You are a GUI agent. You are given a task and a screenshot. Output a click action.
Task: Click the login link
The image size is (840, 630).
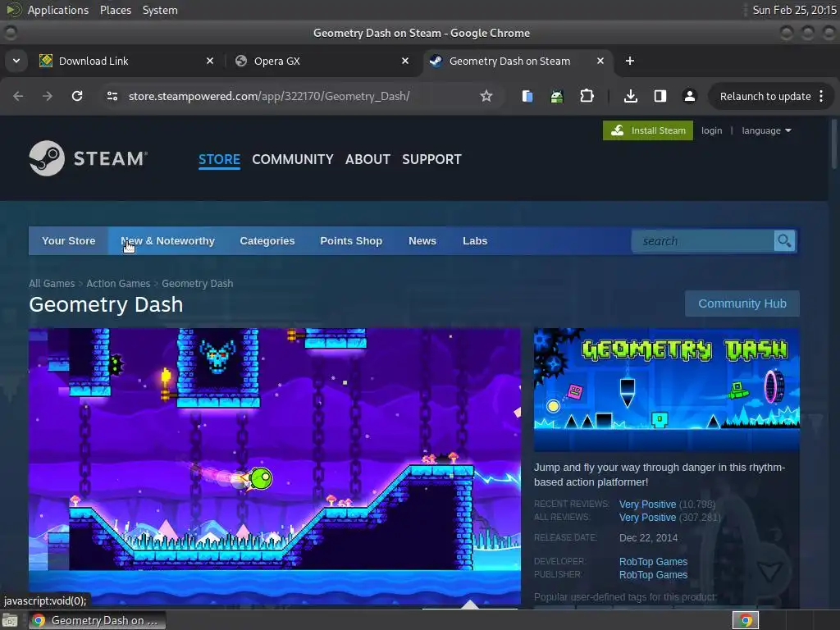tap(711, 130)
